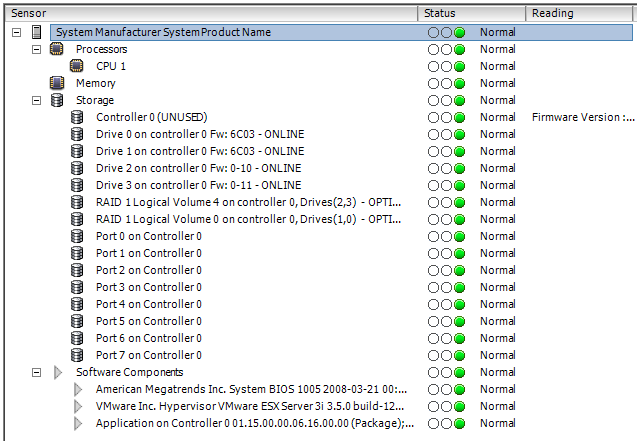This screenshot has width=637, height=441.
Task: Select the Storage tree item
Action: point(95,101)
